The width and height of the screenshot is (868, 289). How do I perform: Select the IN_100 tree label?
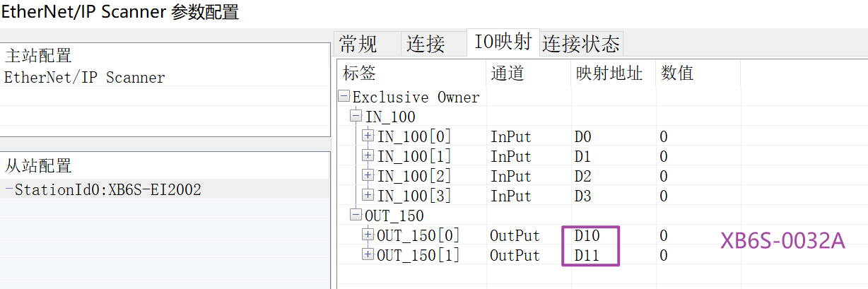390,117
